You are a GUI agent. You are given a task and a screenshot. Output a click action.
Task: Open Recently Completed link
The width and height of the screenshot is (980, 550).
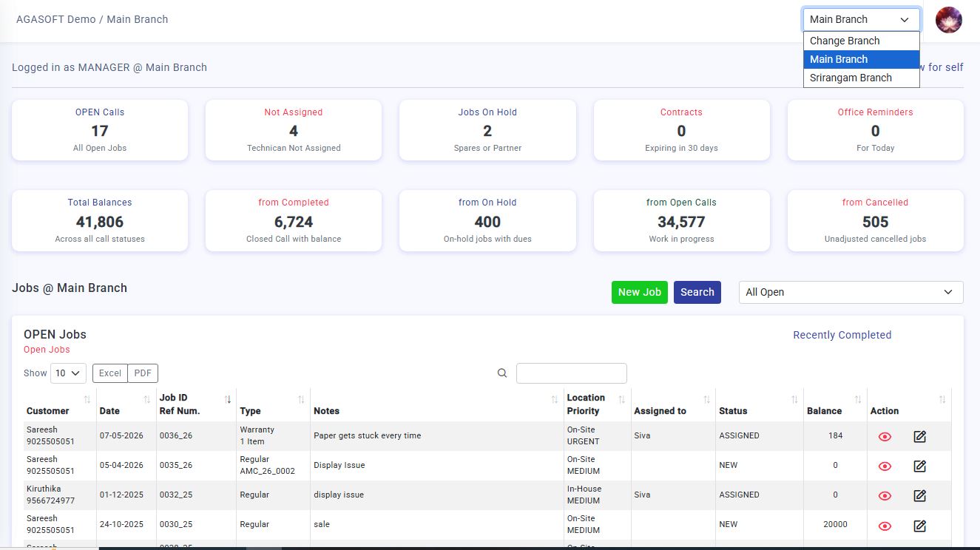click(x=842, y=335)
